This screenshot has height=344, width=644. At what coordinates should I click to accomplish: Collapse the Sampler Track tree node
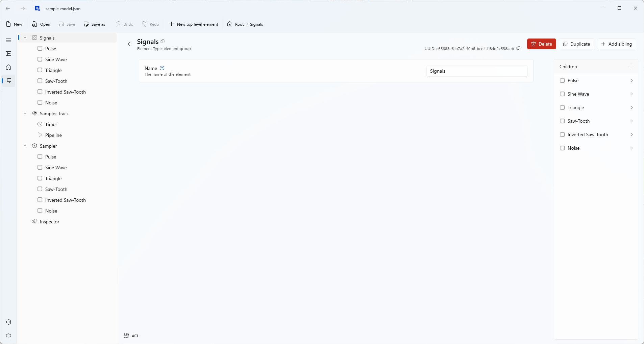pos(24,114)
